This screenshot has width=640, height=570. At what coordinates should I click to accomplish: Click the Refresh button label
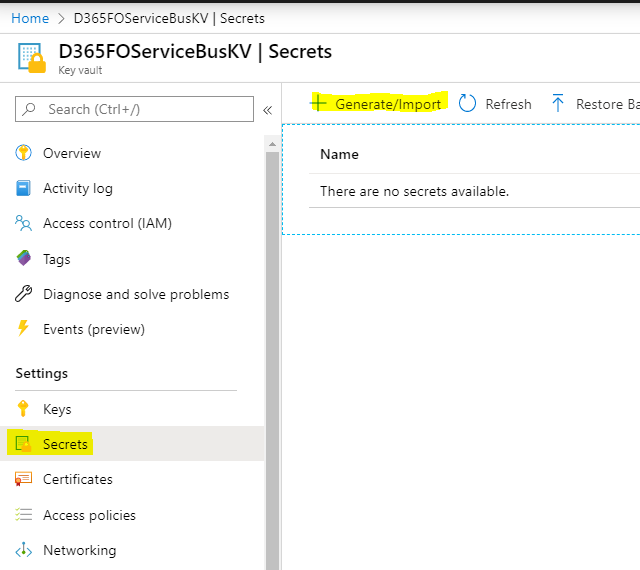509,104
